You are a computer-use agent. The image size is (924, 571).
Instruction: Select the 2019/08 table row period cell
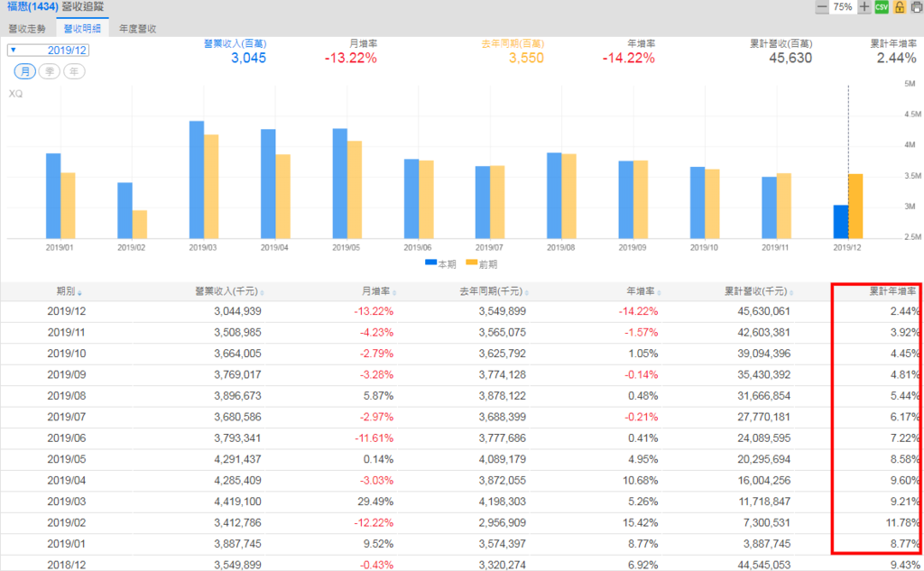(67, 396)
